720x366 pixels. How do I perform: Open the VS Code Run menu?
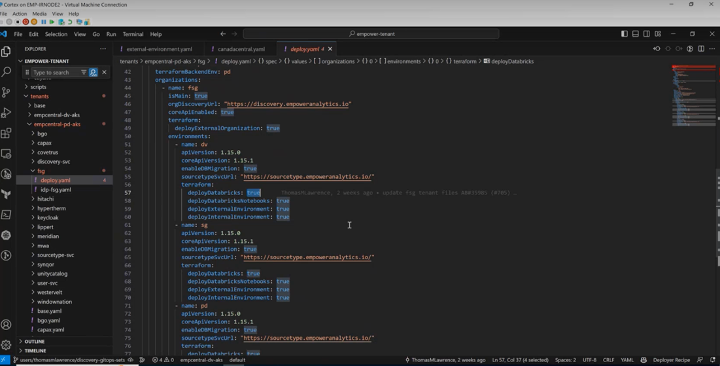point(111,34)
